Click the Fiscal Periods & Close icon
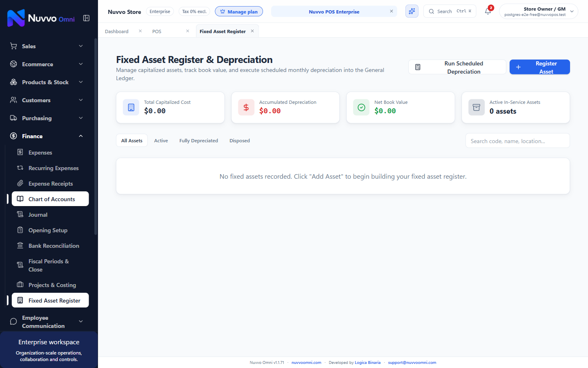 20,265
